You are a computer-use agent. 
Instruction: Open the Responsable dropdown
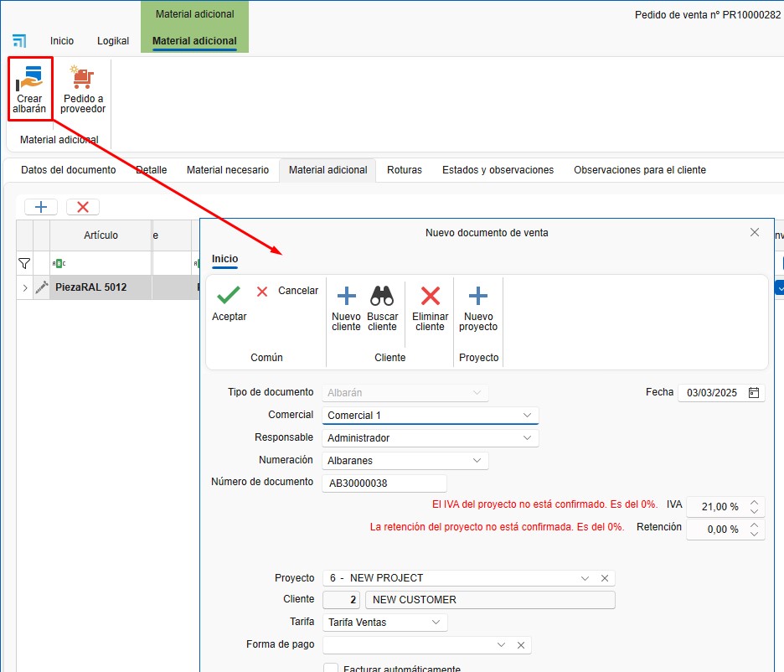[x=527, y=438]
